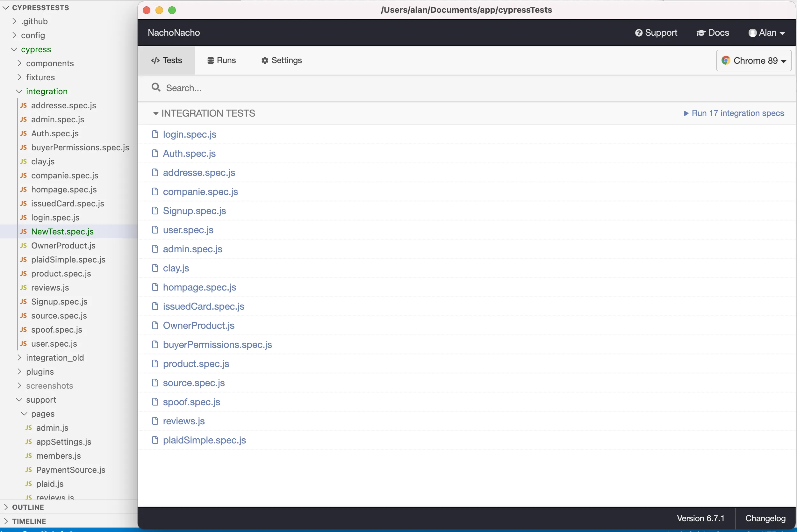
Task: Click the file icon beside login.spec.js
Action: [x=155, y=134]
